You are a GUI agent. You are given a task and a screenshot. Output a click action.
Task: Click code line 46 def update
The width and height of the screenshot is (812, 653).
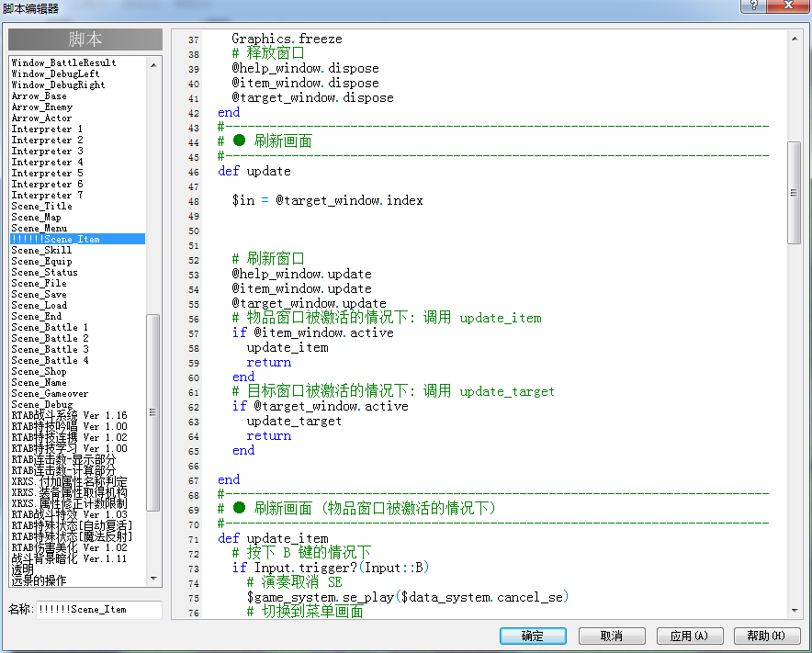254,172
